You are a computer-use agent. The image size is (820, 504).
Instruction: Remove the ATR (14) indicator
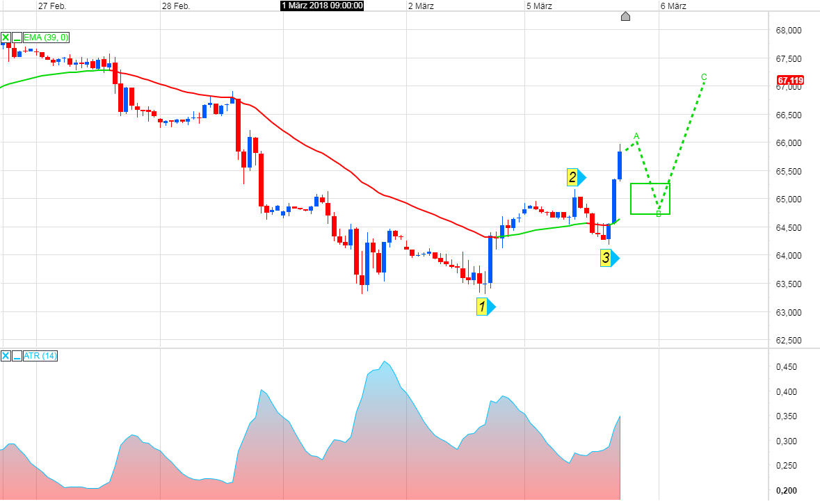coord(6,356)
